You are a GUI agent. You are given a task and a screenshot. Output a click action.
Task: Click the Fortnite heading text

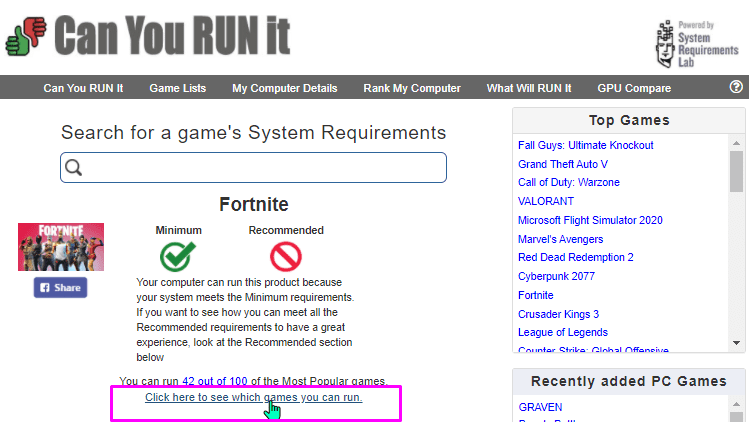pos(254,205)
